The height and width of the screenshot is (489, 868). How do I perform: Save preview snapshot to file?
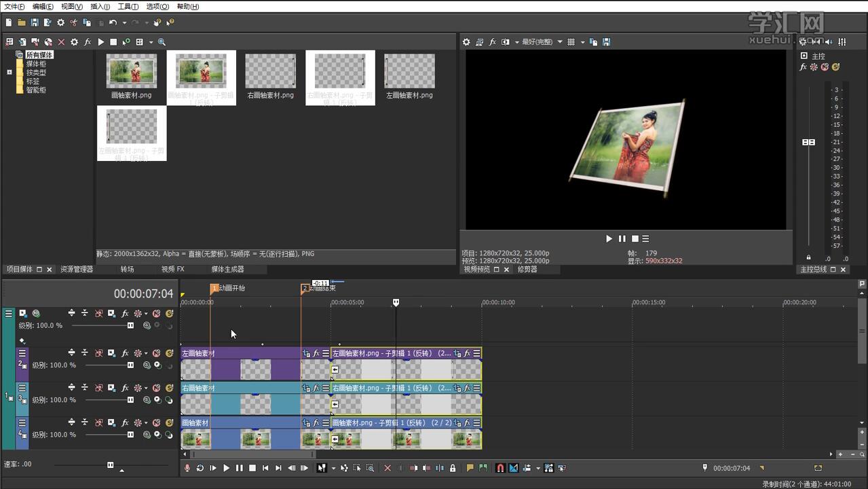coord(606,42)
